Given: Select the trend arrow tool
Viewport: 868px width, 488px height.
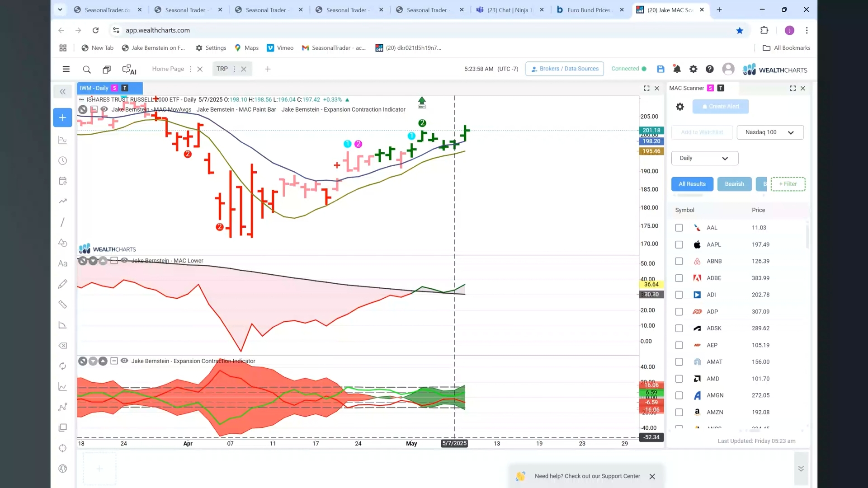Looking at the screenshot, I should (63, 201).
